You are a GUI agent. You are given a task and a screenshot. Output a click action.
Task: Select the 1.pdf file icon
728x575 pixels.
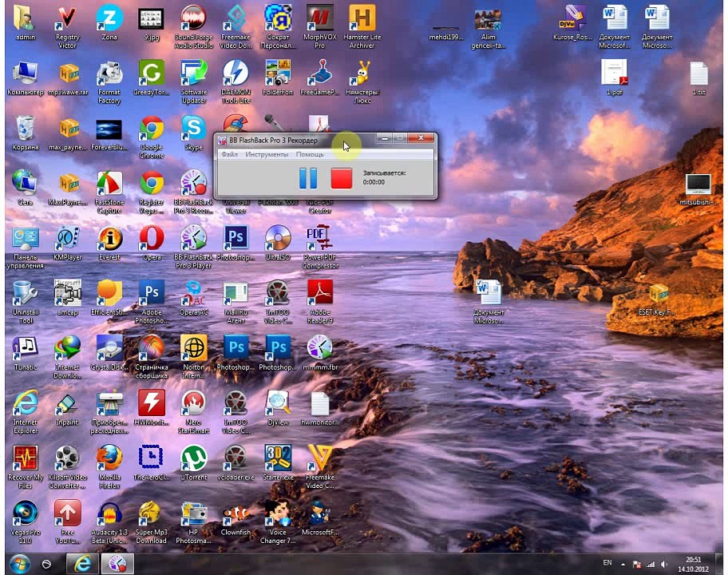615,78
